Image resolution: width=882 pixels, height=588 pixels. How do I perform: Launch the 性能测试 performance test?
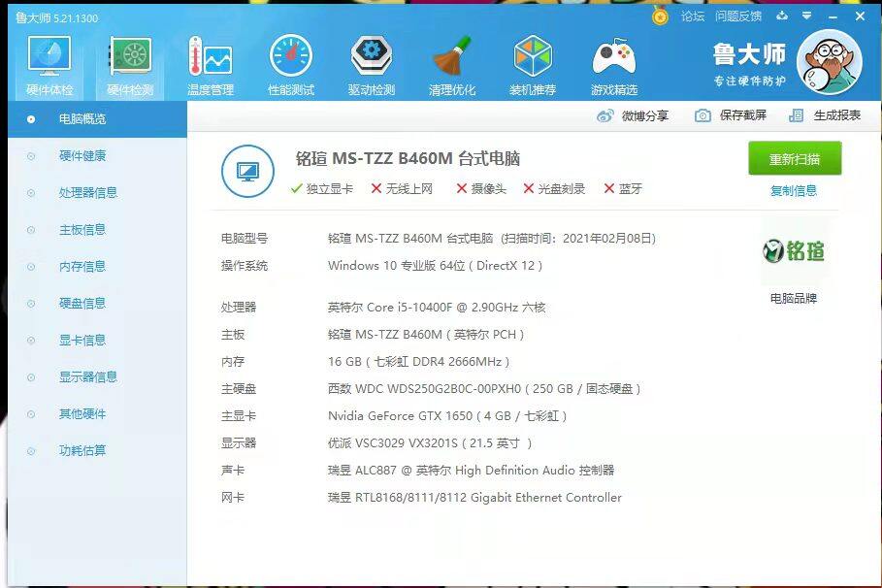[x=291, y=65]
